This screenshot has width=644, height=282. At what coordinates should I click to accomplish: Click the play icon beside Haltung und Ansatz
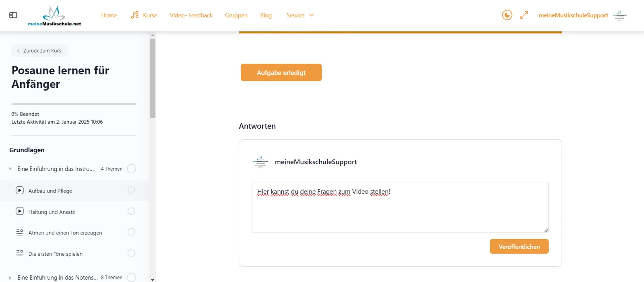click(20, 211)
